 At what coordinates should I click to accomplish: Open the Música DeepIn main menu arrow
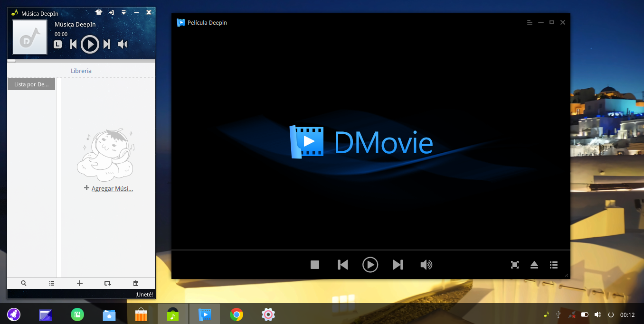[x=124, y=12]
